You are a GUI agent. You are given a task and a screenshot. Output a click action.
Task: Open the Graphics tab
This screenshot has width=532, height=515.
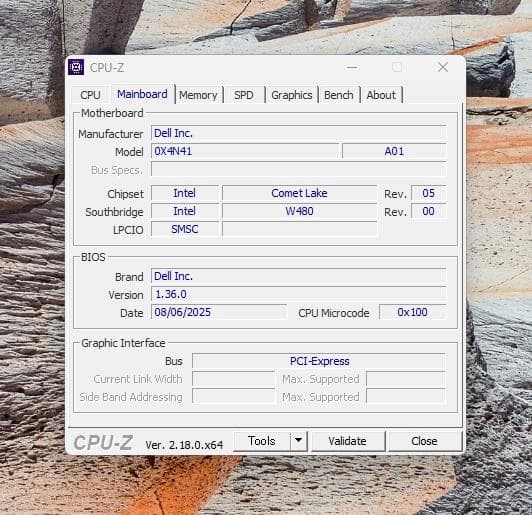(292, 95)
